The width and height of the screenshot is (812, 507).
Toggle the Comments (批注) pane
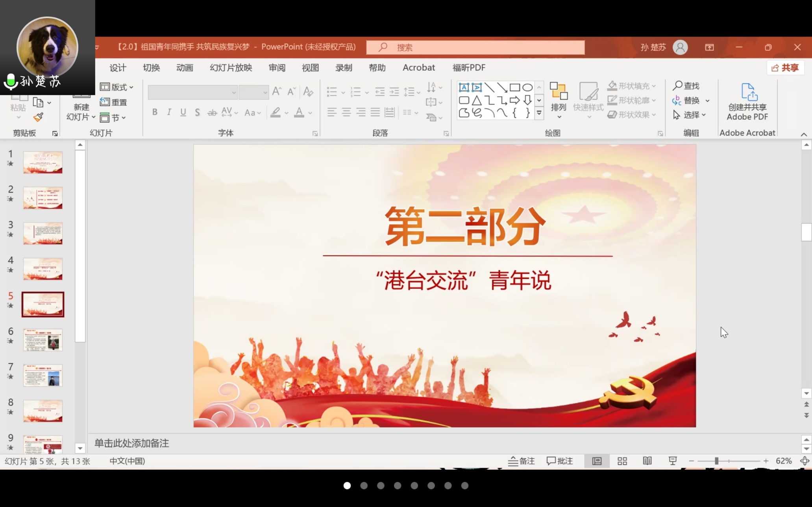560,461
